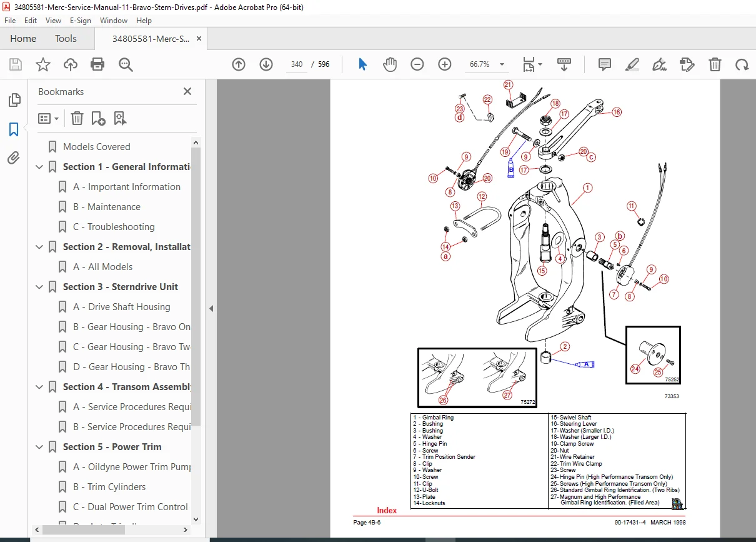Open the Attachments paperclip panel
The image size is (756, 542).
pos(14,158)
